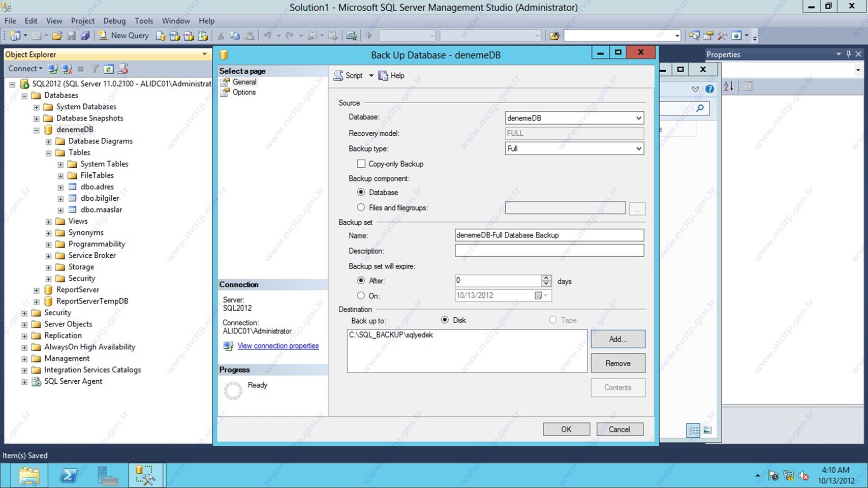Click the magnifier search icon behind dialog

click(700, 108)
